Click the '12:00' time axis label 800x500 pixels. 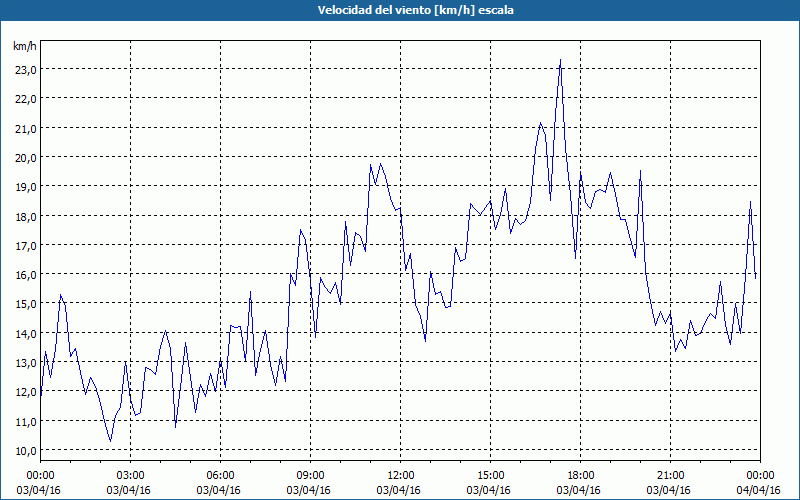click(x=401, y=476)
